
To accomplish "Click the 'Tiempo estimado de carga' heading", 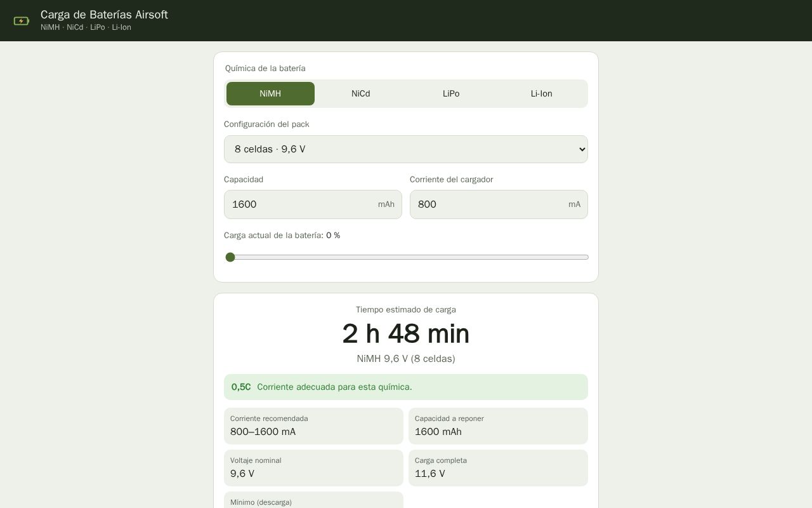I will point(406,310).
